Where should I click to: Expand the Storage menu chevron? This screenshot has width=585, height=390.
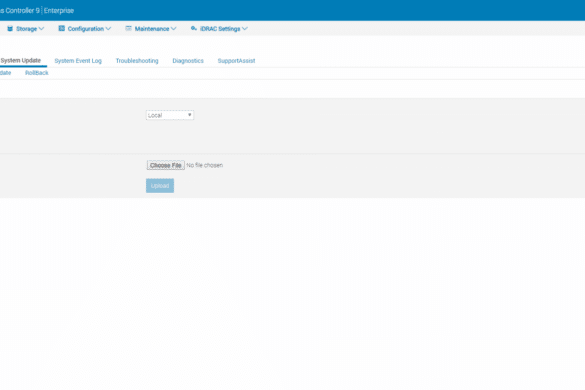pos(41,28)
